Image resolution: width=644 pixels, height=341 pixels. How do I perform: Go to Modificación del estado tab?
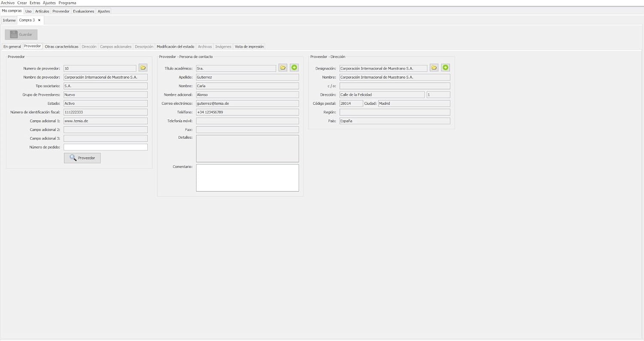[x=175, y=46]
